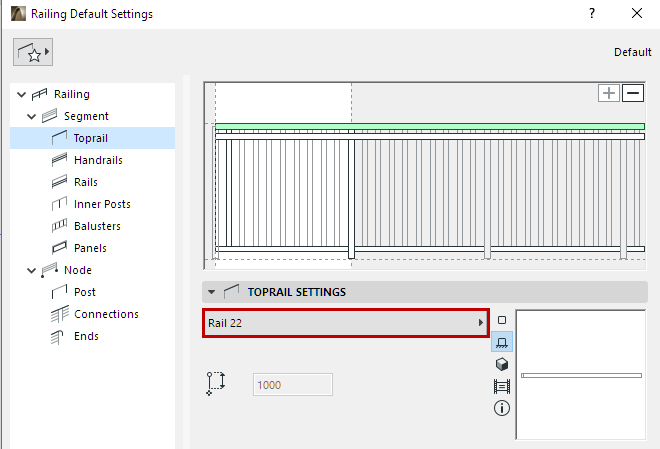
Task: Open the Inner Posts settings page
Action: 102,204
